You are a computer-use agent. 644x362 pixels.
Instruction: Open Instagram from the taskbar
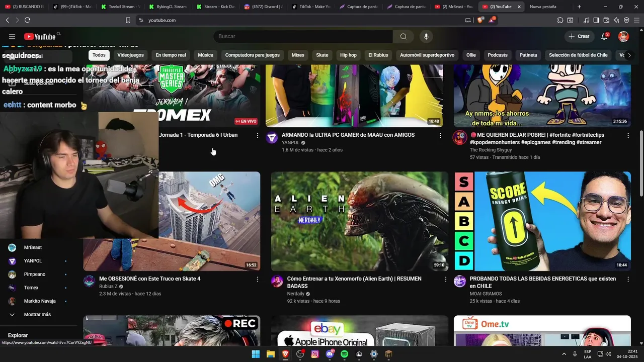[315, 354]
